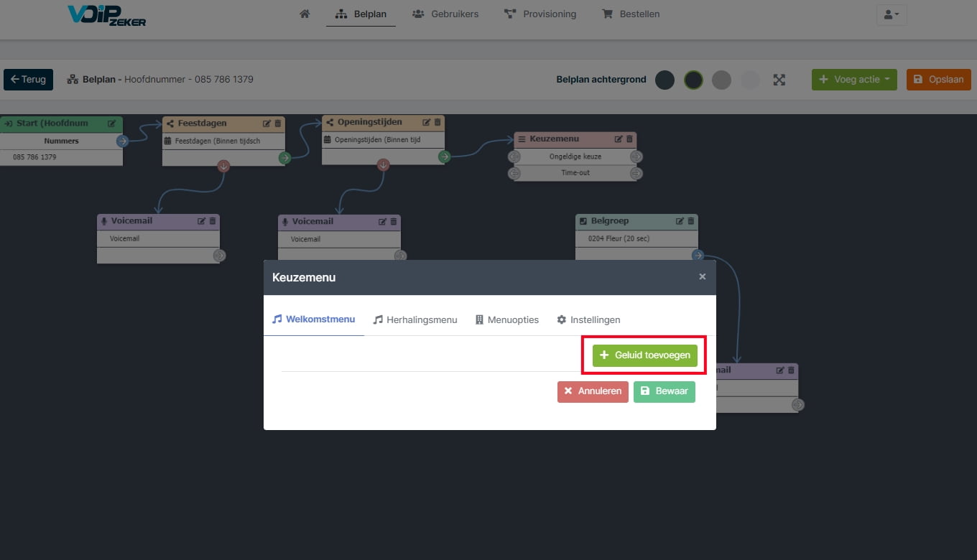The image size is (977, 560).
Task: Click the blue output connector of Start node
Action: 122,141
